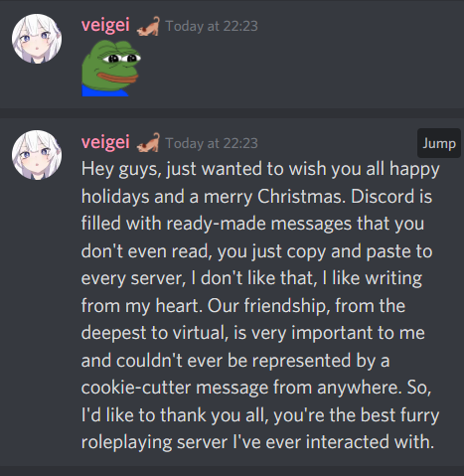Screen dimensions: 464x476
Task: Click empty space right of the Pepe emoji
Action: click(x=298, y=69)
